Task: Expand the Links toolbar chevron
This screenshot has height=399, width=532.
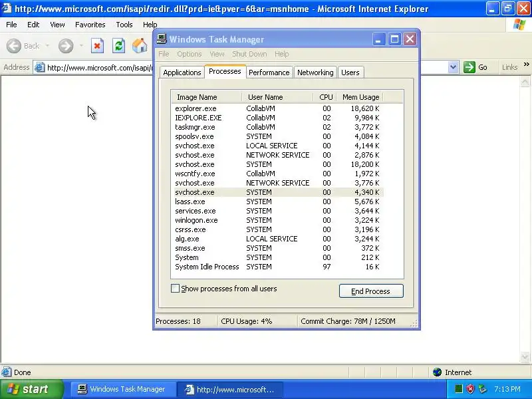Action: click(x=526, y=64)
